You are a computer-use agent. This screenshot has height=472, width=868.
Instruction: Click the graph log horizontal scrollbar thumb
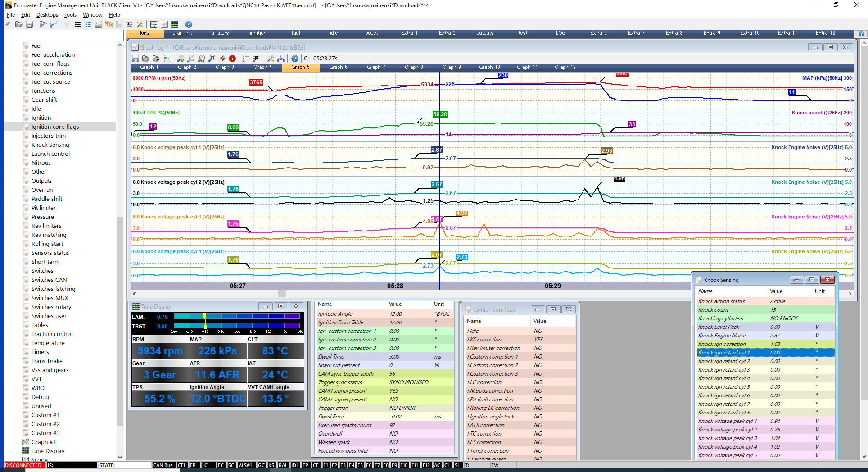tap(282, 294)
